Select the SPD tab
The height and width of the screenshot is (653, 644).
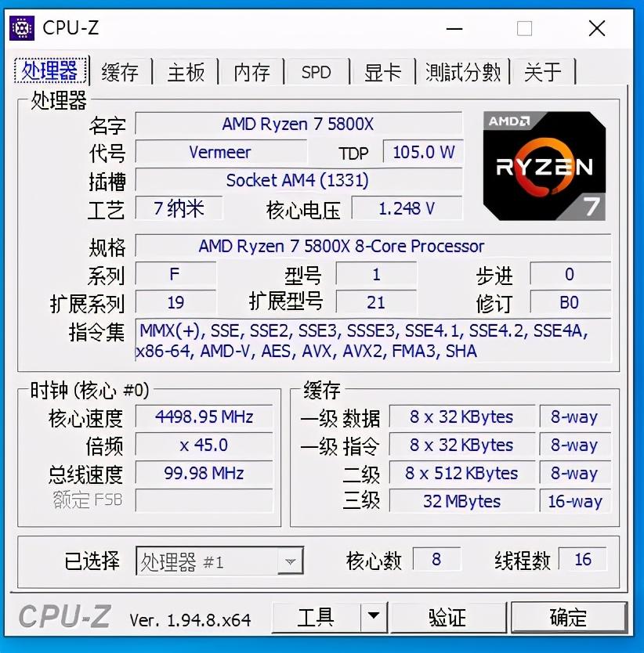tap(317, 72)
